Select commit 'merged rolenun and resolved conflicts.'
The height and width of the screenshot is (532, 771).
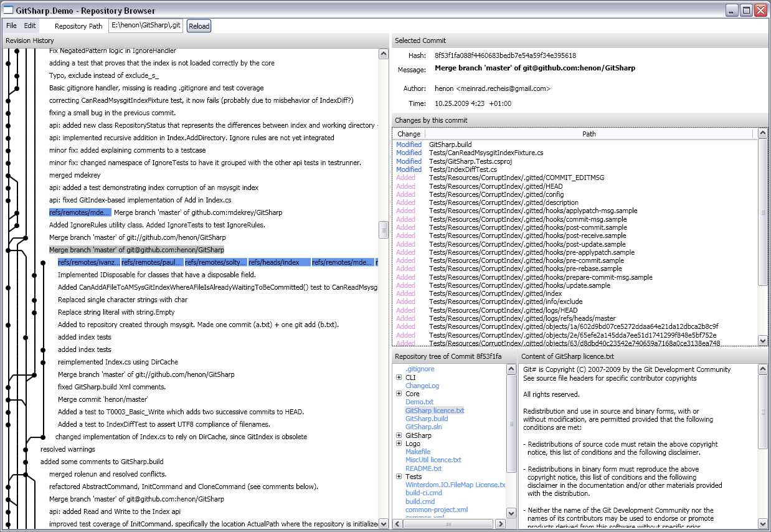click(107, 474)
